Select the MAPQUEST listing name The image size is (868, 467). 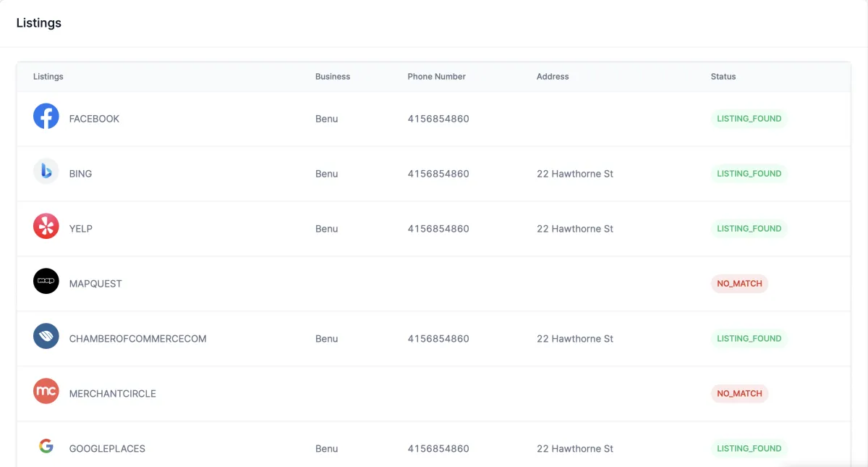point(95,284)
